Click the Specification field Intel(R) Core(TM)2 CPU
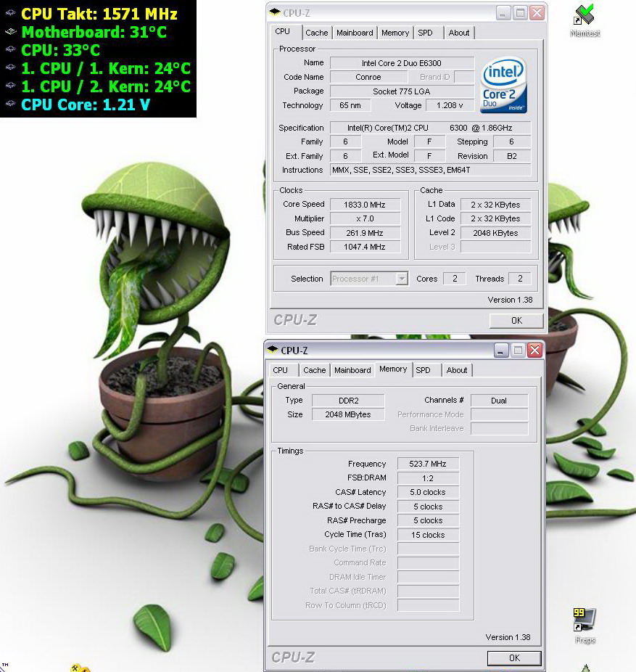Screen dimensions: 636x672 coord(431,128)
